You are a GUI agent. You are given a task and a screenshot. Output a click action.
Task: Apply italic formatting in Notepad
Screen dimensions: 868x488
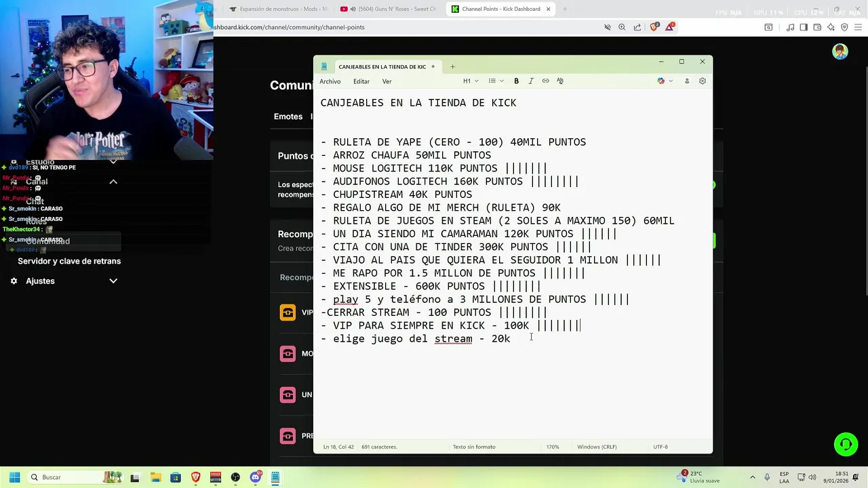pos(530,81)
